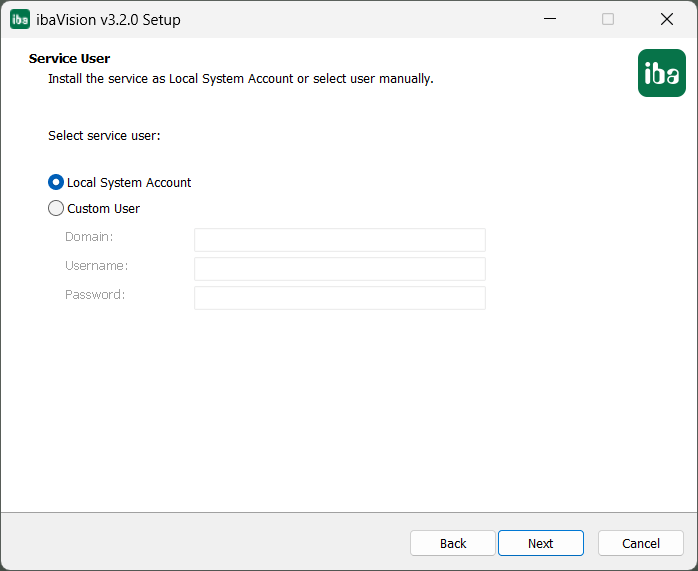Click the large green iba logo

click(661, 73)
